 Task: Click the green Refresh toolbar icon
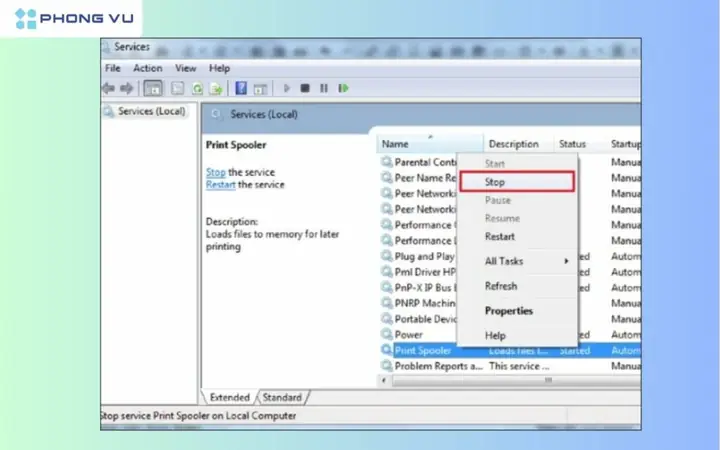click(x=197, y=88)
